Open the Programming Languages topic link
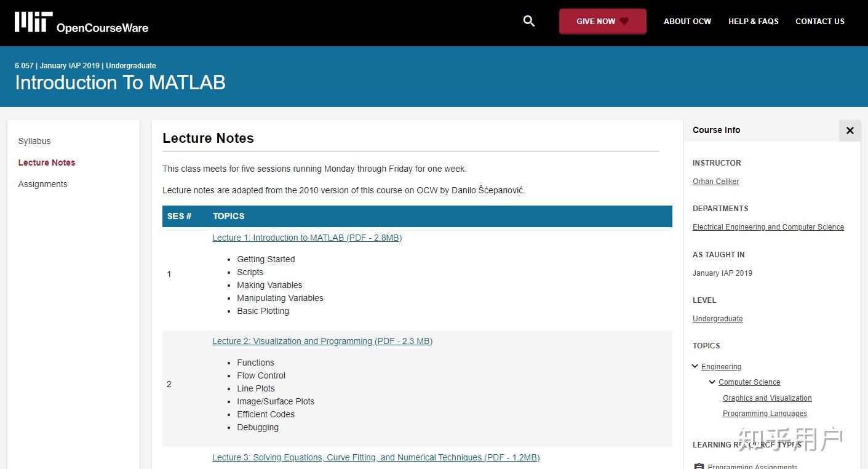This screenshot has height=469, width=868. pyautogui.click(x=765, y=414)
